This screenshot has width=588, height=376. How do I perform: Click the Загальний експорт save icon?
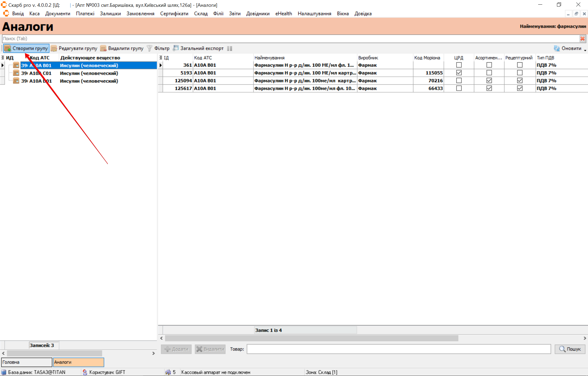[x=176, y=48]
